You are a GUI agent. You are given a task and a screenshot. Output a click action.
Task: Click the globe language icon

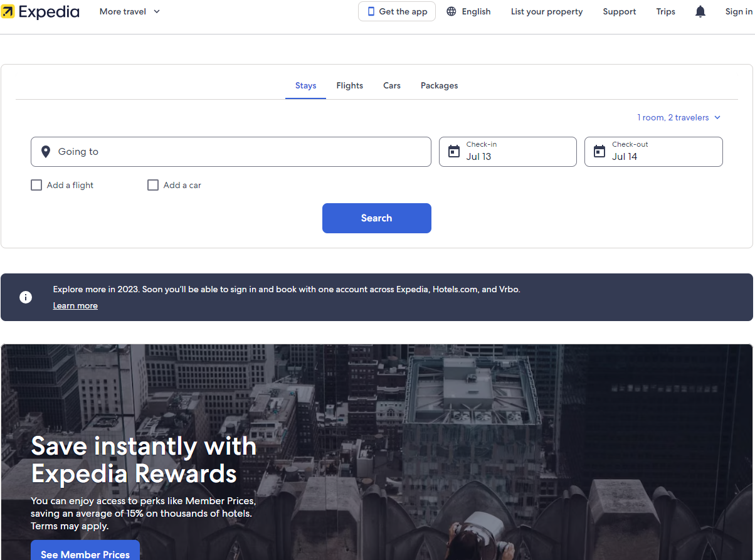tap(451, 11)
